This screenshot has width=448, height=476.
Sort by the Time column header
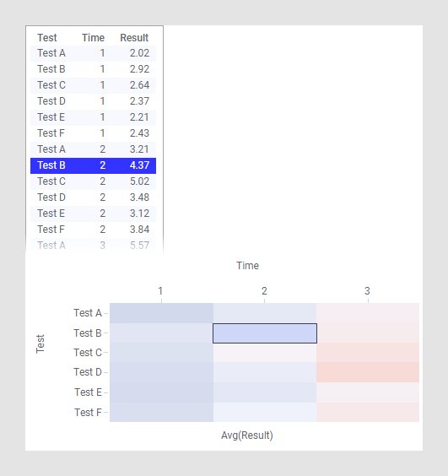[x=93, y=38]
